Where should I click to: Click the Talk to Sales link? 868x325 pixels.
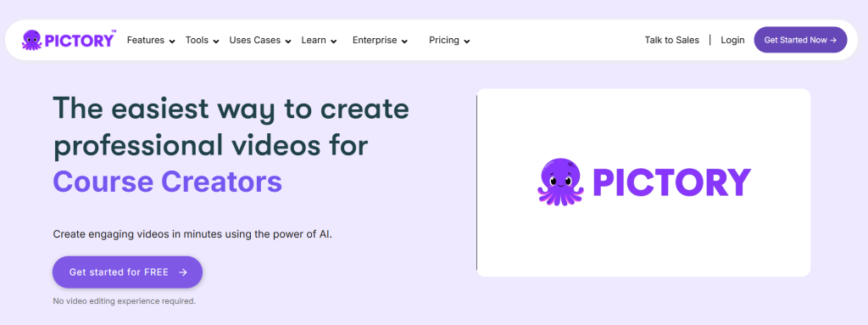672,40
